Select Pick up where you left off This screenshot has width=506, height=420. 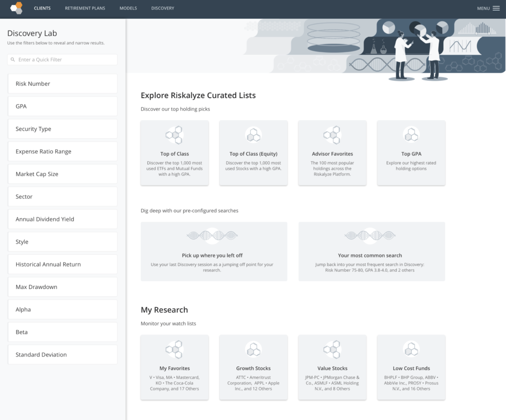tap(214, 251)
